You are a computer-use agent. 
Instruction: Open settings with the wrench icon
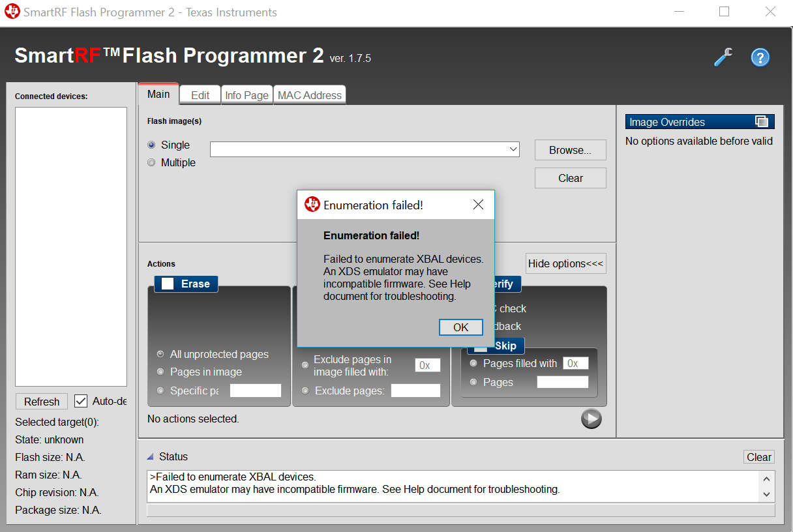point(723,57)
